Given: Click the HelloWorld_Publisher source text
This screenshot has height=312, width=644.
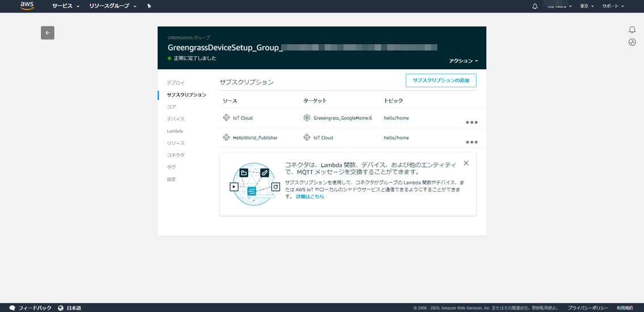Looking at the screenshot, I should click(255, 137).
